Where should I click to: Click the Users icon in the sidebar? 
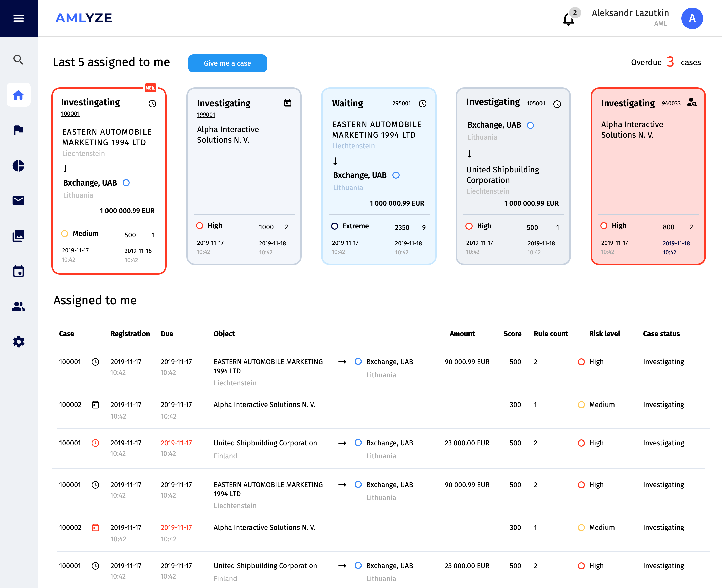click(x=19, y=307)
